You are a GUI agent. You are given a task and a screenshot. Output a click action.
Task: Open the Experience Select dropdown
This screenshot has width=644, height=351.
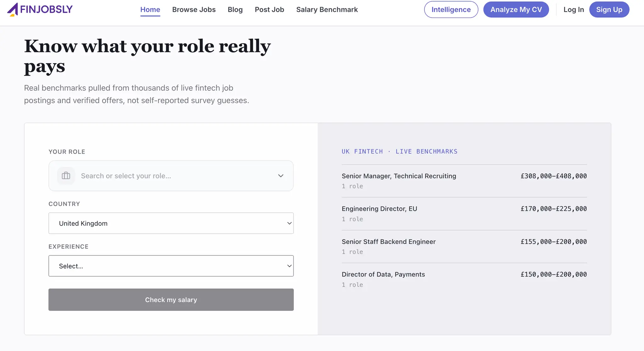coord(171,266)
